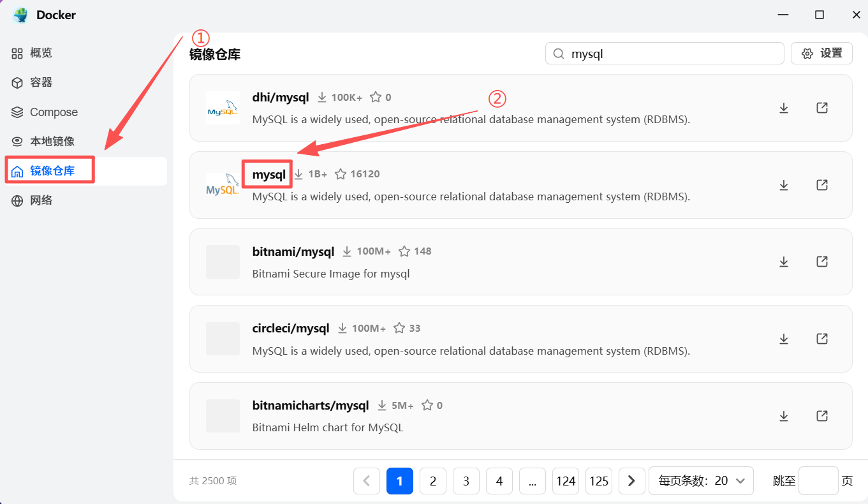Click the dhi/mysql MySQL logo thumbnail
The width and height of the screenshot is (868, 504).
tap(223, 108)
